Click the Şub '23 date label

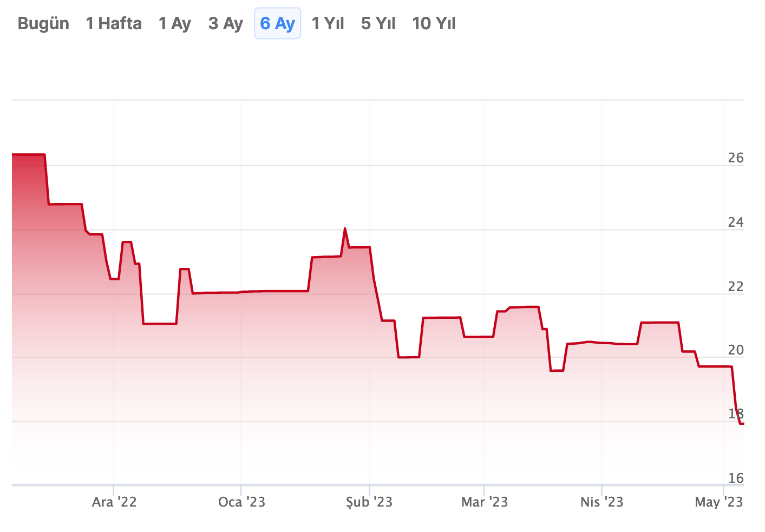pyautogui.click(x=369, y=502)
